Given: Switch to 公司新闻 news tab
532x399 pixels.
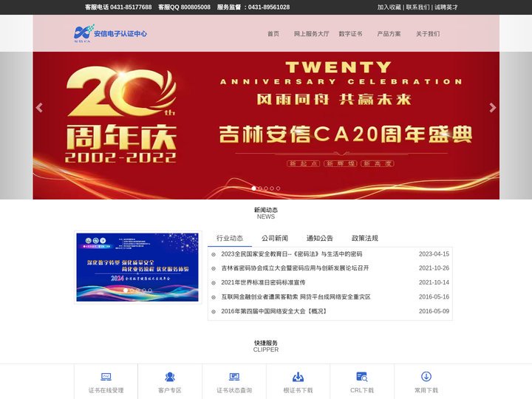Looking at the screenshot, I should pyautogui.click(x=275, y=238).
